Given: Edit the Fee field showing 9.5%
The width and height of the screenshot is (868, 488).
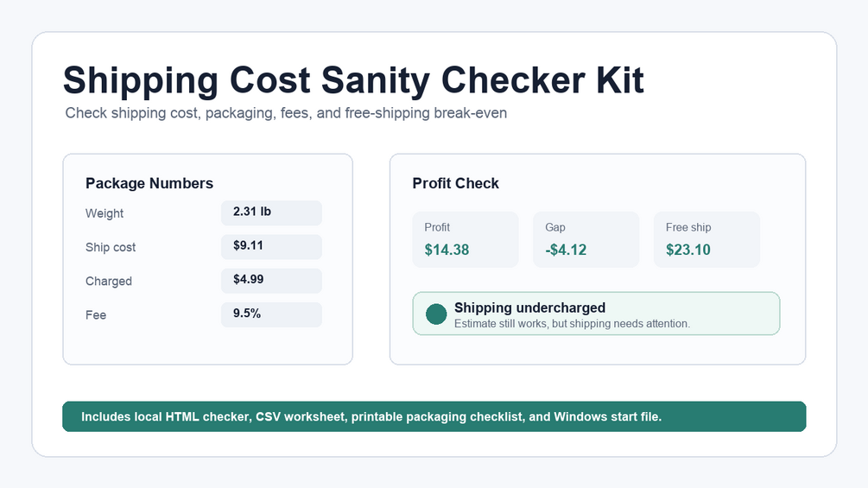Looking at the screenshot, I should coord(271,314).
